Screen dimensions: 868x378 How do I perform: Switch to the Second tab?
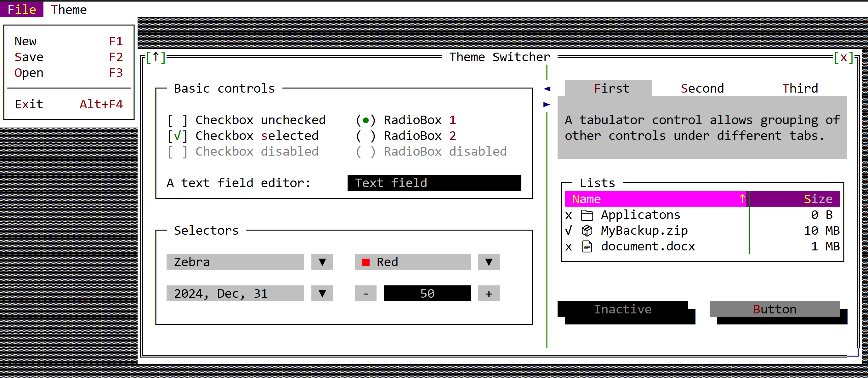coord(702,88)
